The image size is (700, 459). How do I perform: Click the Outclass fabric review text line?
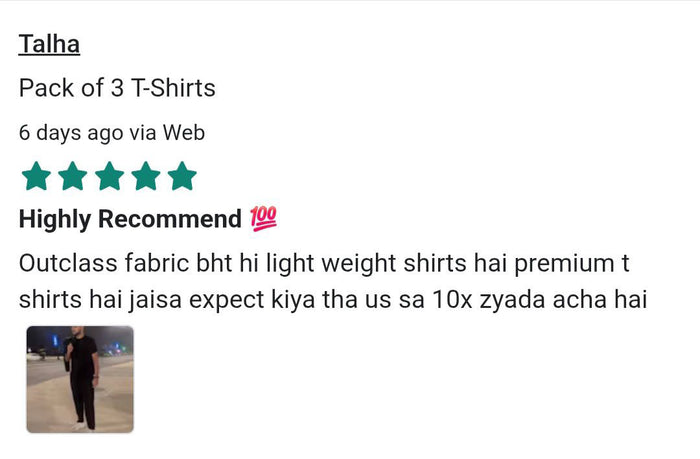pyautogui.click(x=324, y=263)
